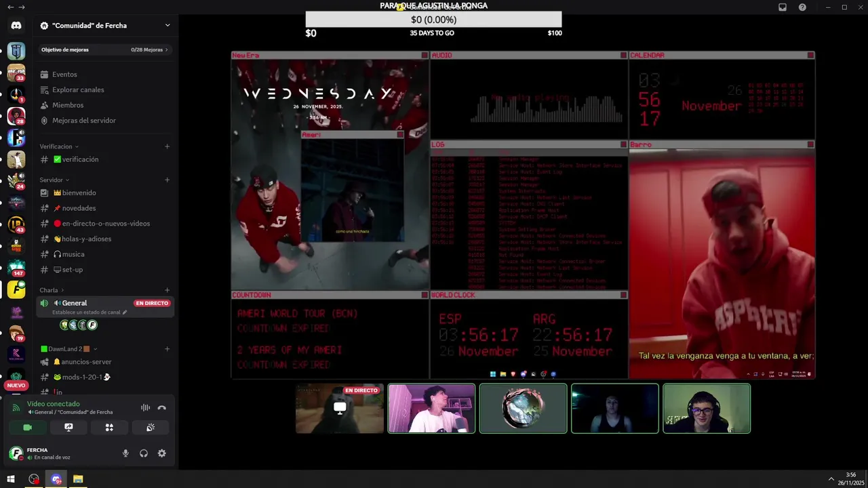Open the Kolonial server icon

[x=16, y=354]
